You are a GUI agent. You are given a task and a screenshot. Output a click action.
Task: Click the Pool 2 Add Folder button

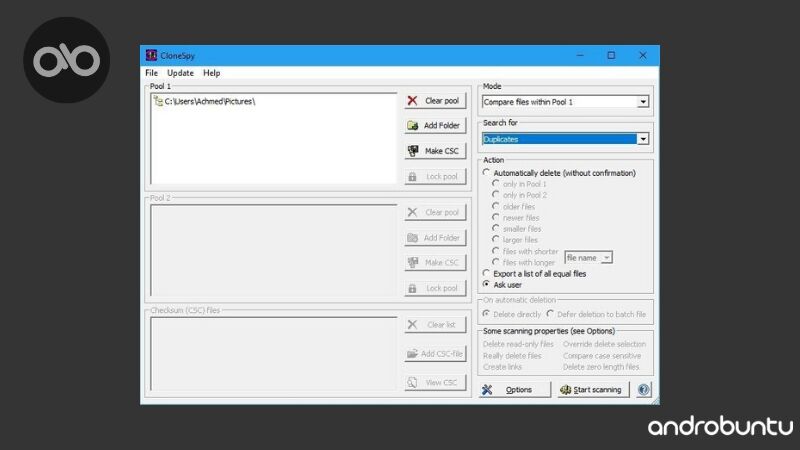point(435,238)
